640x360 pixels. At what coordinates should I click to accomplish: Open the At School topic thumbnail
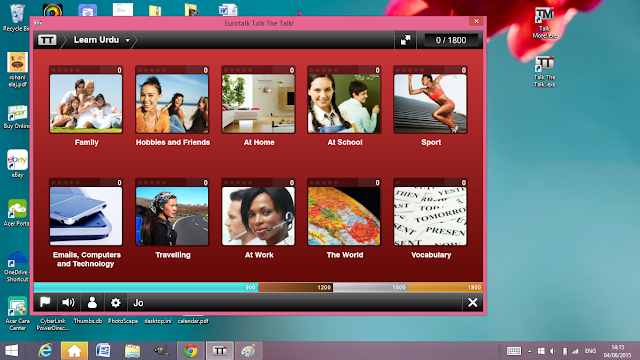[x=344, y=103]
